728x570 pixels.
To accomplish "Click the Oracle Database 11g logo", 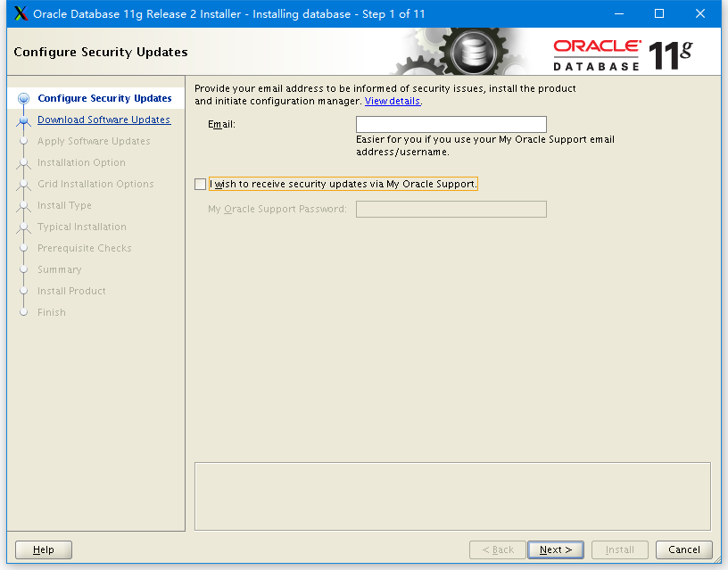I will 623,55.
